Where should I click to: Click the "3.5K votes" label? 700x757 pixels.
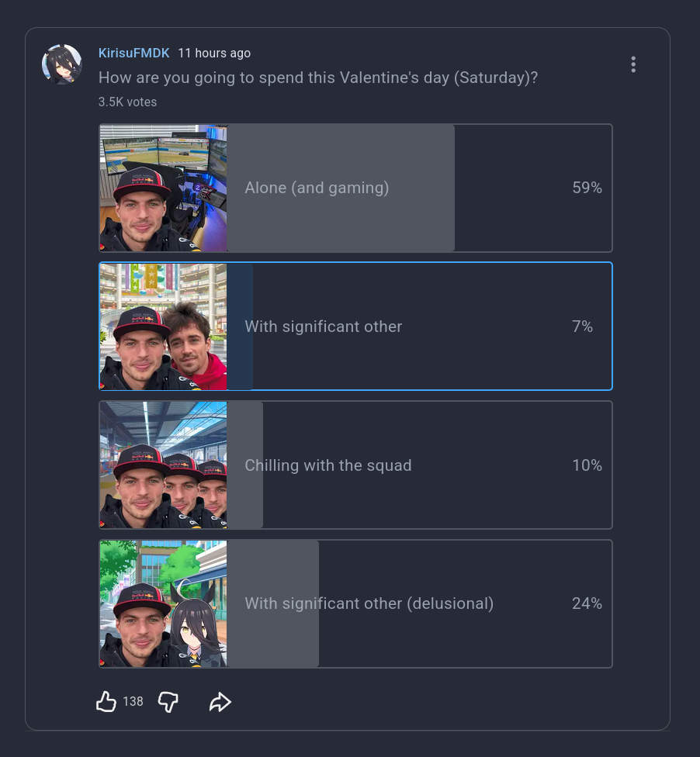point(128,102)
